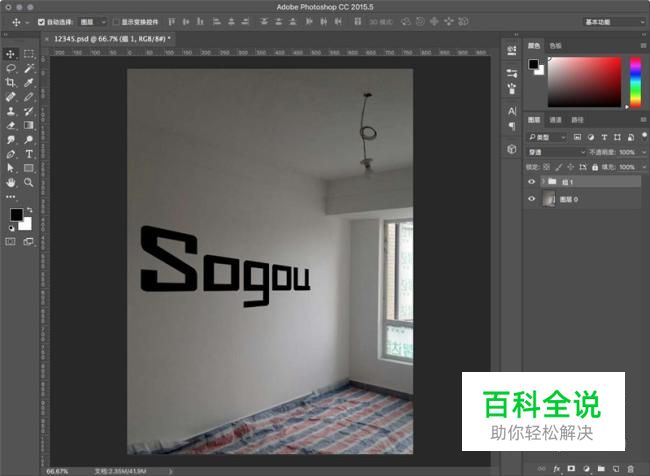The image size is (650, 476).
Task: Filter layers by adjustment layers icon
Action: coord(591,137)
